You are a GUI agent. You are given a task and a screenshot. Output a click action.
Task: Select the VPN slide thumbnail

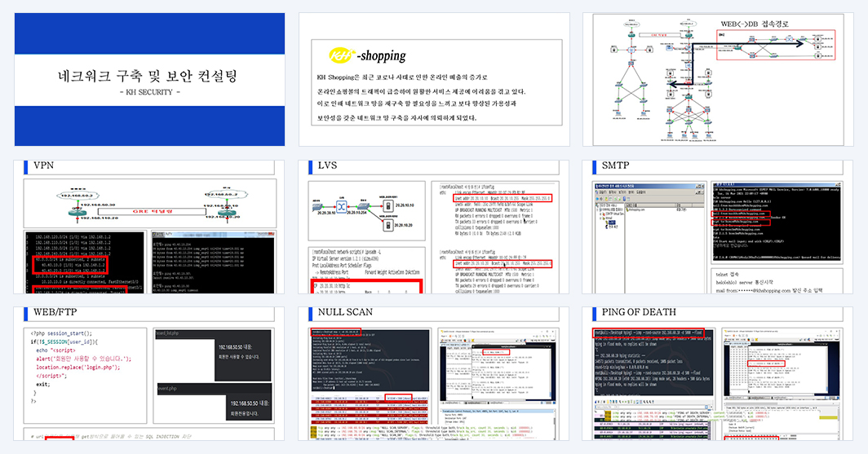pos(149,227)
